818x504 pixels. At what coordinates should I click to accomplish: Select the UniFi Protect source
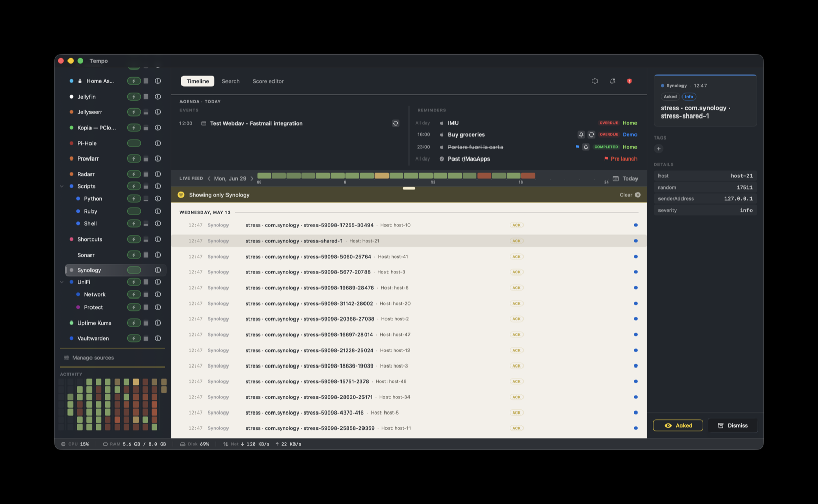[x=94, y=307]
